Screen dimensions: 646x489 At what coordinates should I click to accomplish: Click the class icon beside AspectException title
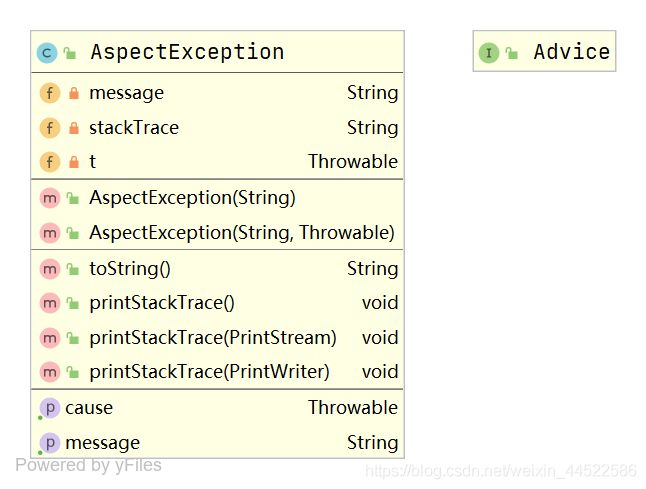coord(47,53)
